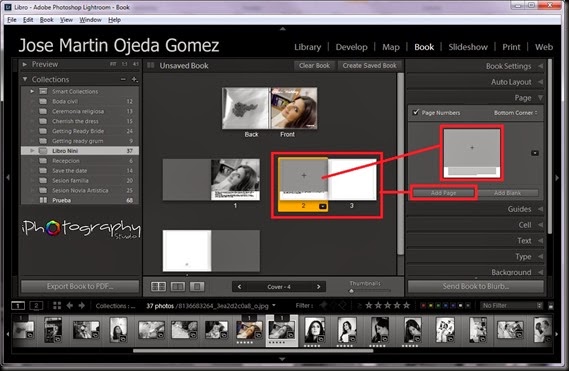This screenshot has height=371, width=569.
Task: Collapse the Collections panel
Action: pos(25,79)
